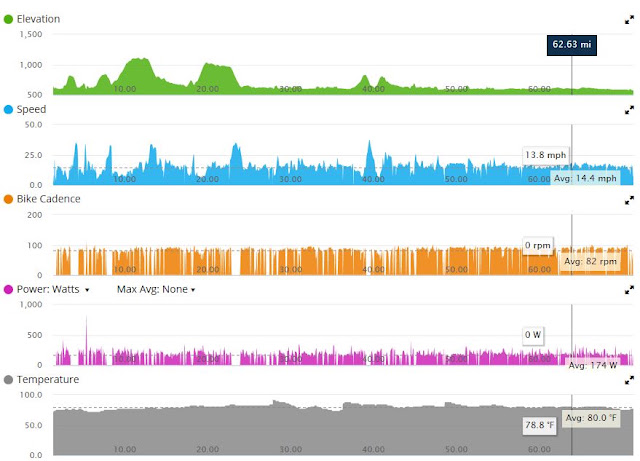
Task: Click the Elevation chart label
Action: click(x=38, y=19)
